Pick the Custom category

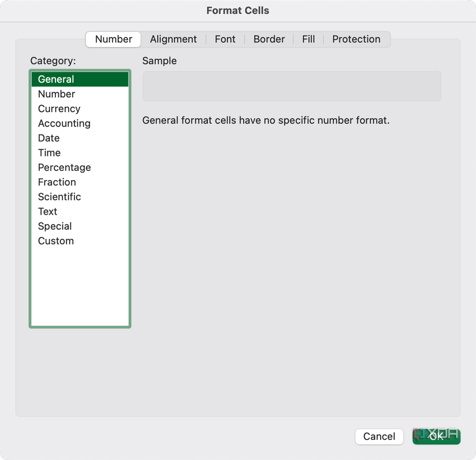click(x=80, y=241)
